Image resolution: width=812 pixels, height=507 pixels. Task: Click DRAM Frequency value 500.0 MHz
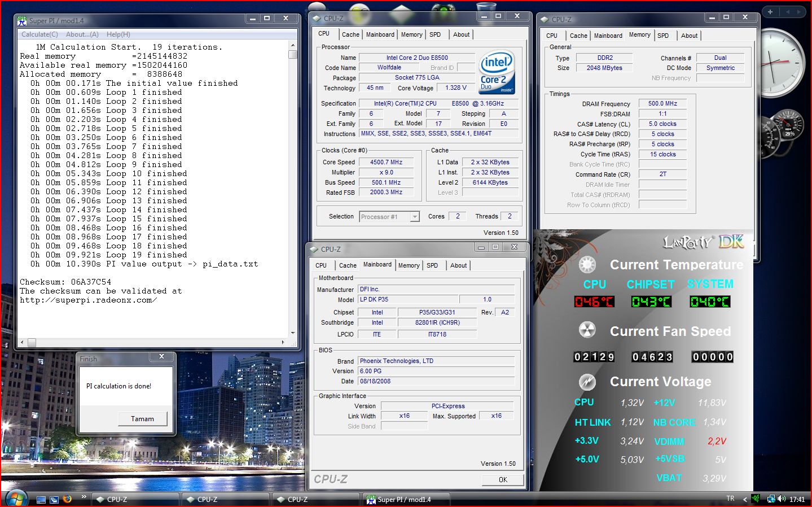(x=662, y=104)
